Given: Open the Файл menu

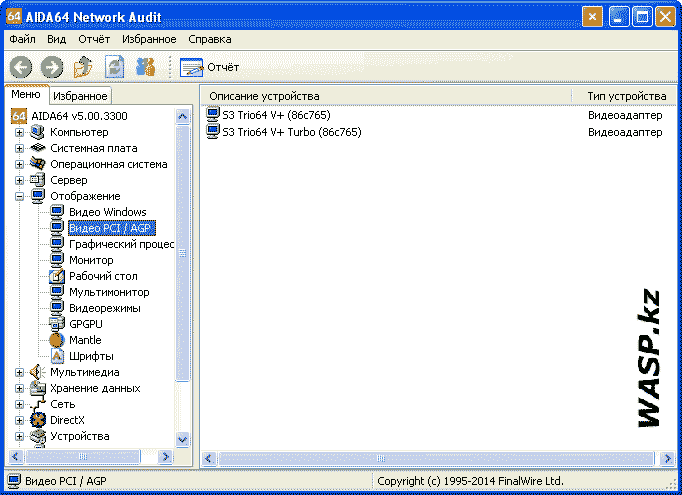Looking at the screenshot, I should pyautogui.click(x=23, y=39).
